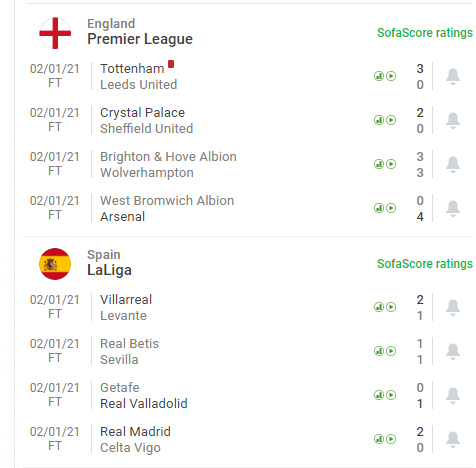View statistics icon for Villarreal vs Levante
The height and width of the screenshot is (468, 476).
(x=379, y=307)
